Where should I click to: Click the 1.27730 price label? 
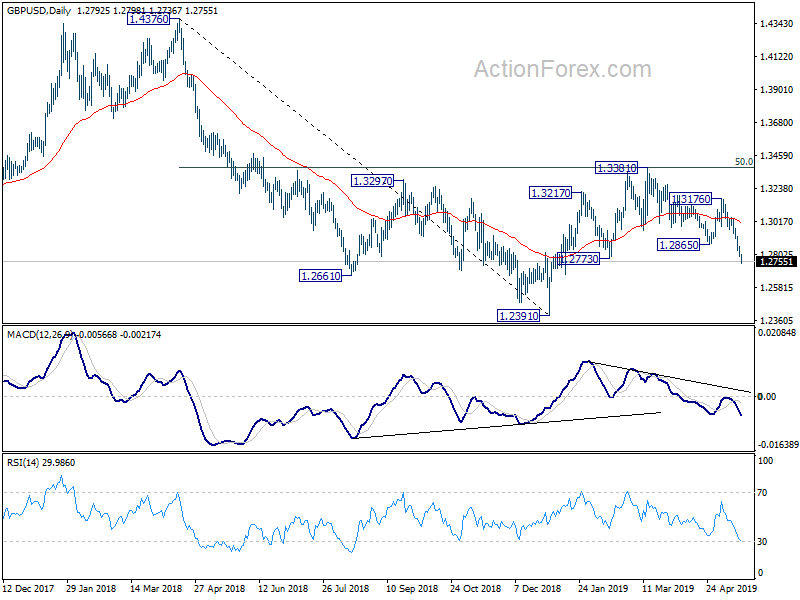pyautogui.click(x=578, y=259)
